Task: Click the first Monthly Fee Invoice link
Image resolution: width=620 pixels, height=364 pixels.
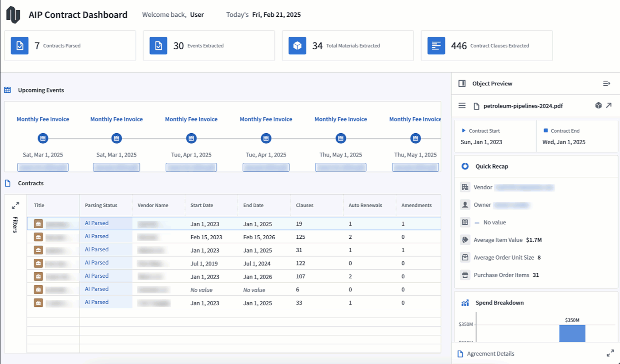Action: coord(43,119)
